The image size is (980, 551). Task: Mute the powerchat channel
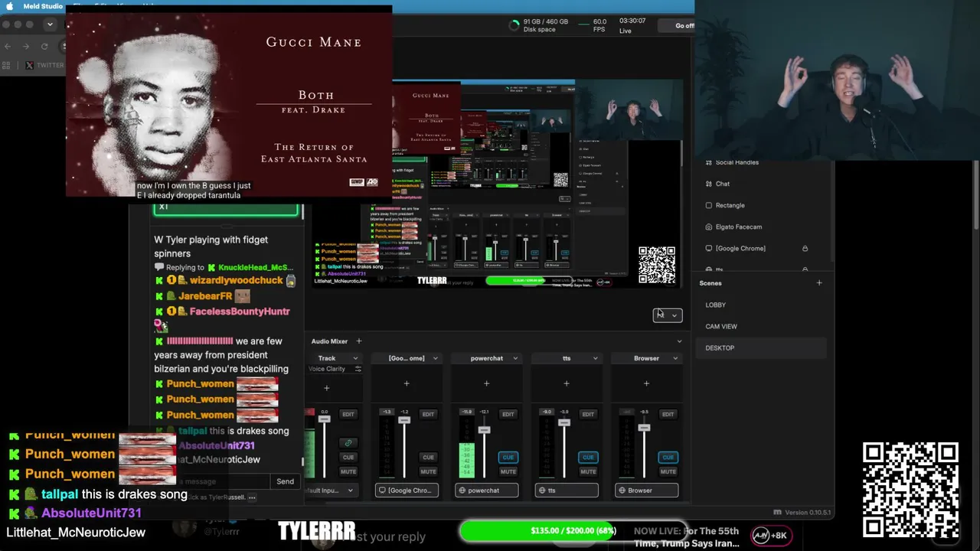508,471
